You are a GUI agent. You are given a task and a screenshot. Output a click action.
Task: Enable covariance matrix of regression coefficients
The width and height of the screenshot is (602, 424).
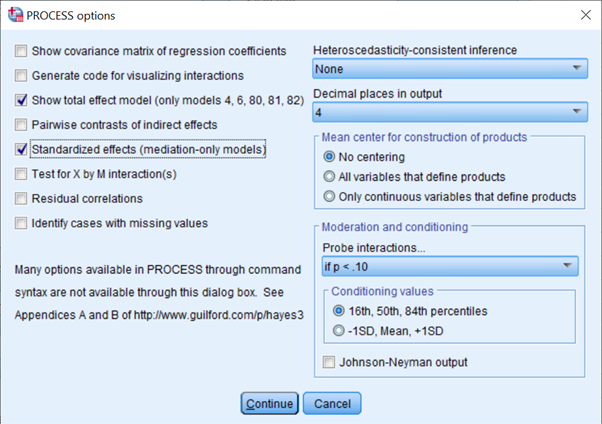21,51
